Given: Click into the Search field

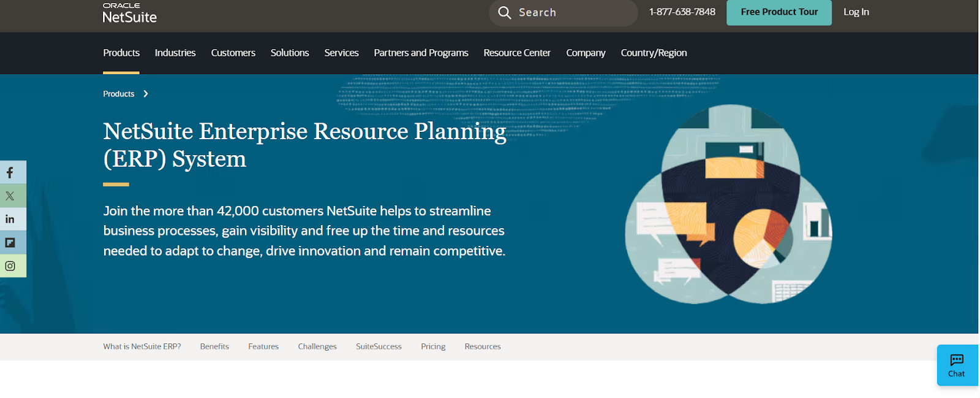Looking at the screenshot, I should pyautogui.click(x=563, y=12).
